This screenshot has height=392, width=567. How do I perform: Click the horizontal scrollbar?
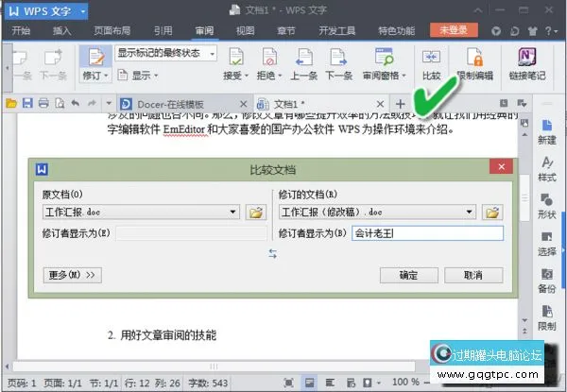[x=214, y=366]
